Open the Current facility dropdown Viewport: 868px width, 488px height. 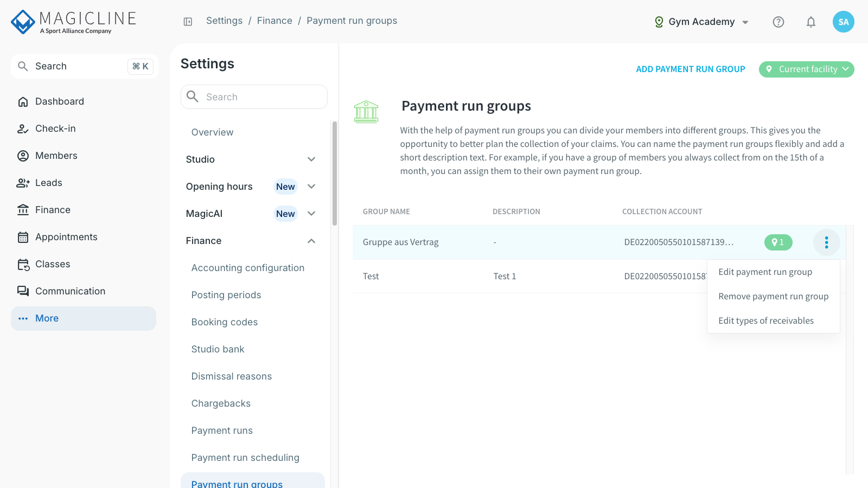click(807, 69)
